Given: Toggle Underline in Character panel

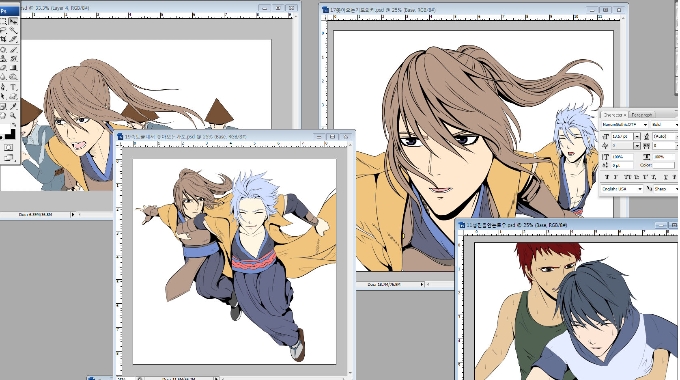Looking at the screenshot, I should click(666, 177).
